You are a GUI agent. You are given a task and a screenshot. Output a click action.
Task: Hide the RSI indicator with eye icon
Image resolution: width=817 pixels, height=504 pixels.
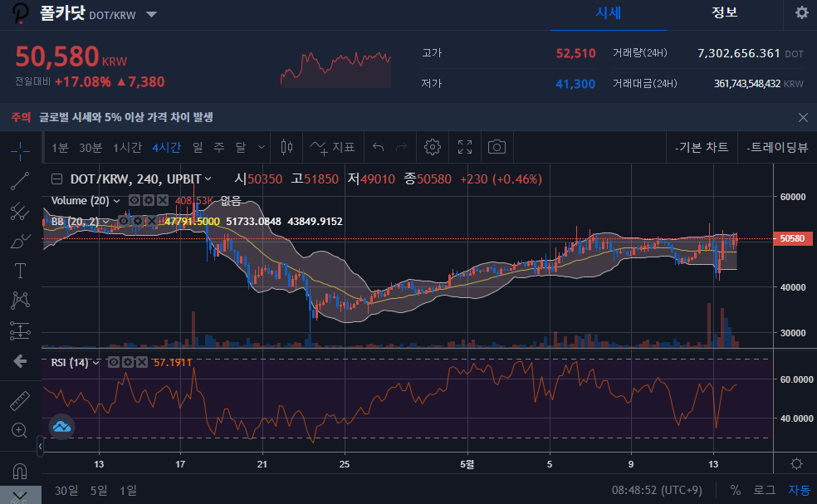(x=114, y=362)
